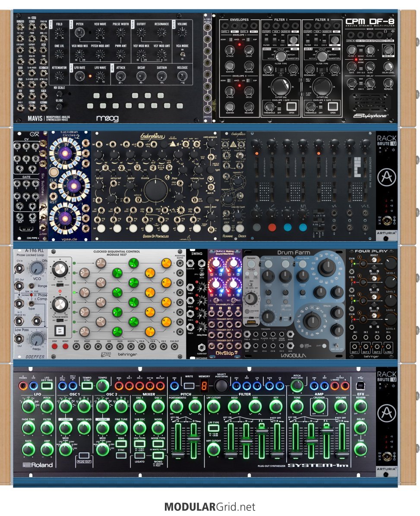420x516 pixels.
Task: Click the upper Rack Brute Arturia logo
Action: (x=386, y=177)
